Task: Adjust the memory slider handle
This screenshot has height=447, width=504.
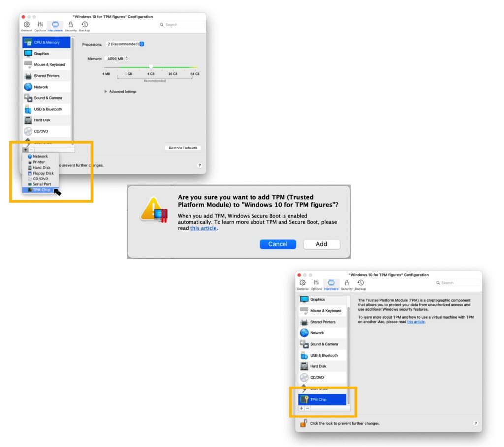Action: pos(151,67)
